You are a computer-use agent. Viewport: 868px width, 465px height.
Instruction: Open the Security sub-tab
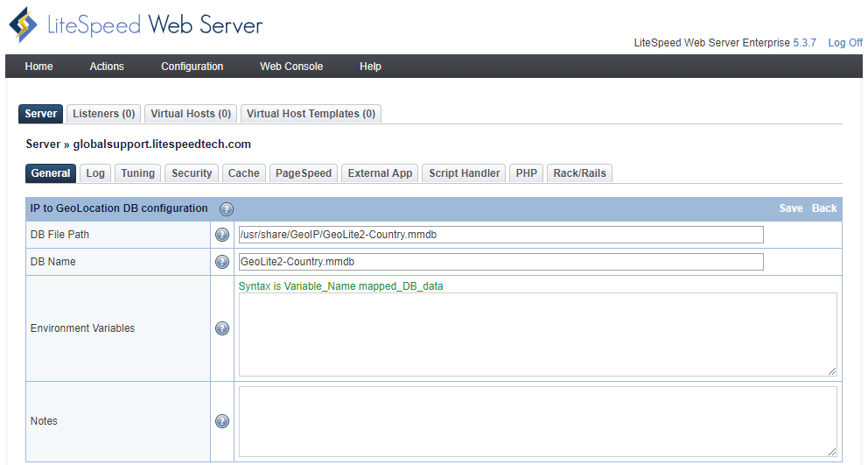(x=192, y=173)
